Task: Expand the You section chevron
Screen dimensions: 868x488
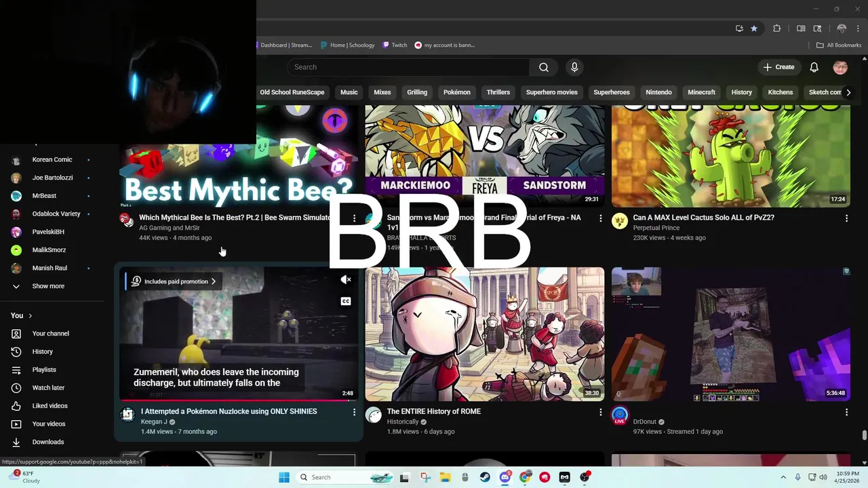Action: point(30,316)
